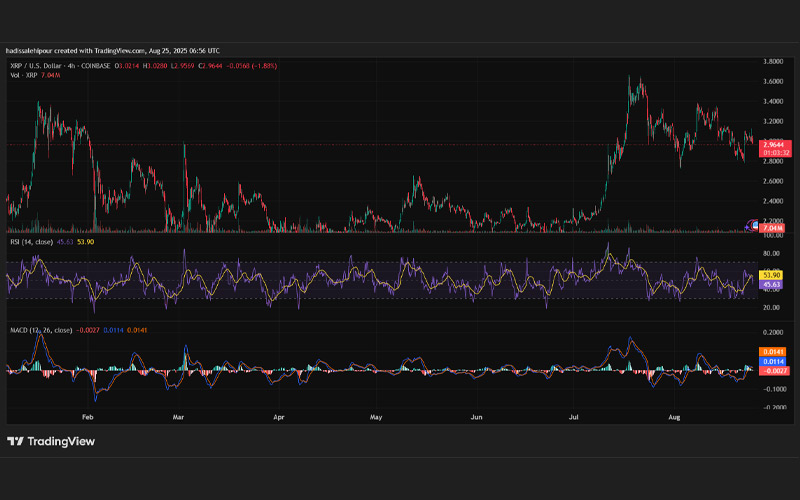
Task: Click the 3.8000 price axis label
Action: click(773, 61)
